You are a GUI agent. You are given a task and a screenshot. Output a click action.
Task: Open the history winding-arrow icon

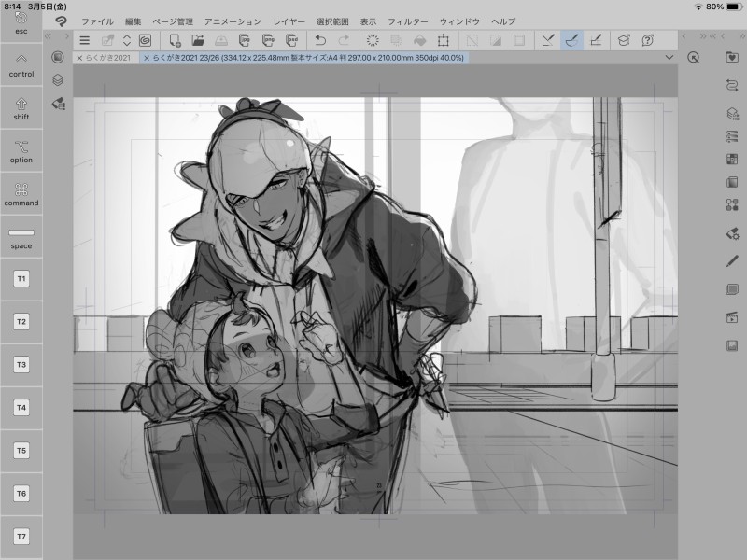(x=732, y=85)
